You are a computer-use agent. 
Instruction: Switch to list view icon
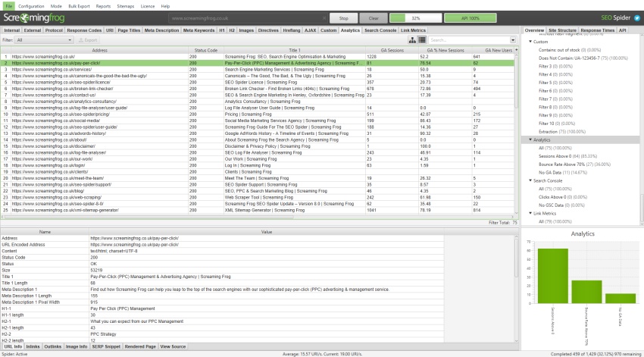[x=422, y=40]
